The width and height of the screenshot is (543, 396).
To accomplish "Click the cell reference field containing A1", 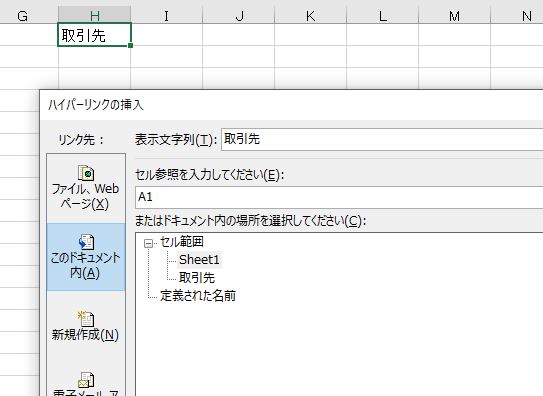I will (339, 197).
